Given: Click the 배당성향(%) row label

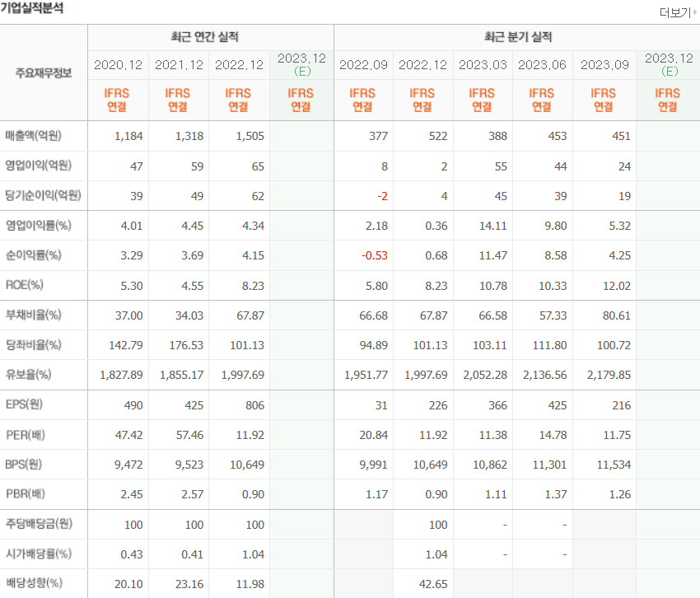Looking at the screenshot, I should pyautogui.click(x=34, y=583).
